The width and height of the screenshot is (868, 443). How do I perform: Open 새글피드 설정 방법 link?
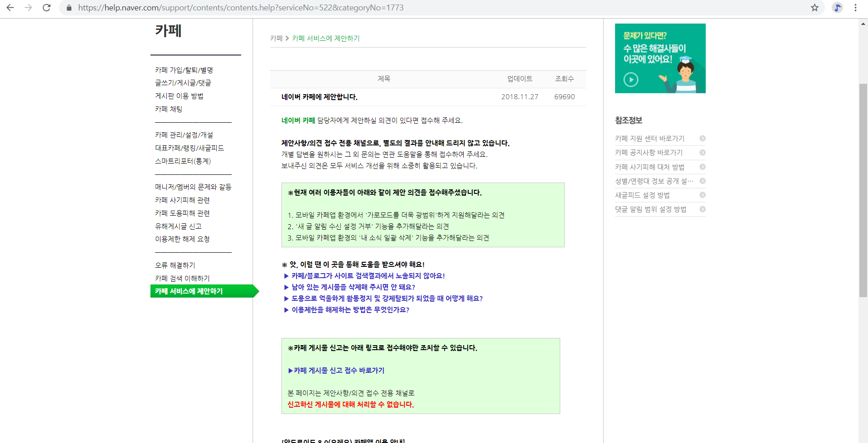pyautogui.click(x=642, y=195)
